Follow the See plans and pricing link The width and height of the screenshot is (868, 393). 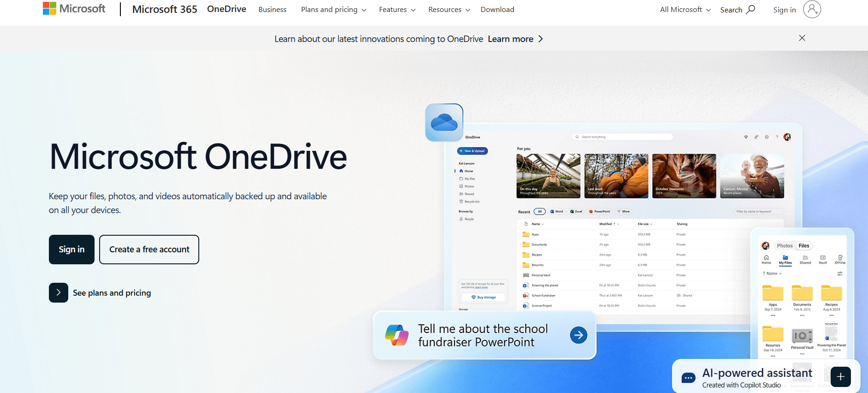pyautogui.click(x=100, y=293)
